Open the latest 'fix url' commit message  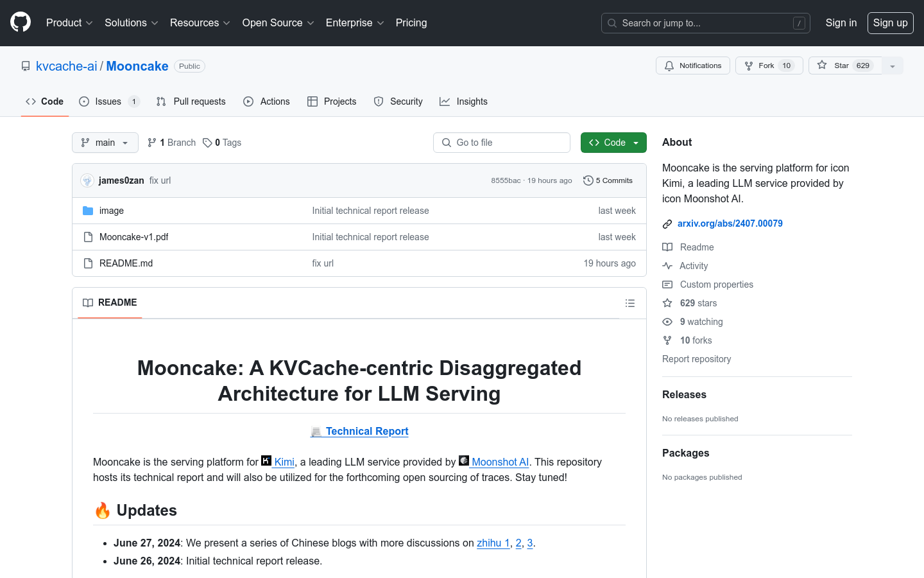160,180
